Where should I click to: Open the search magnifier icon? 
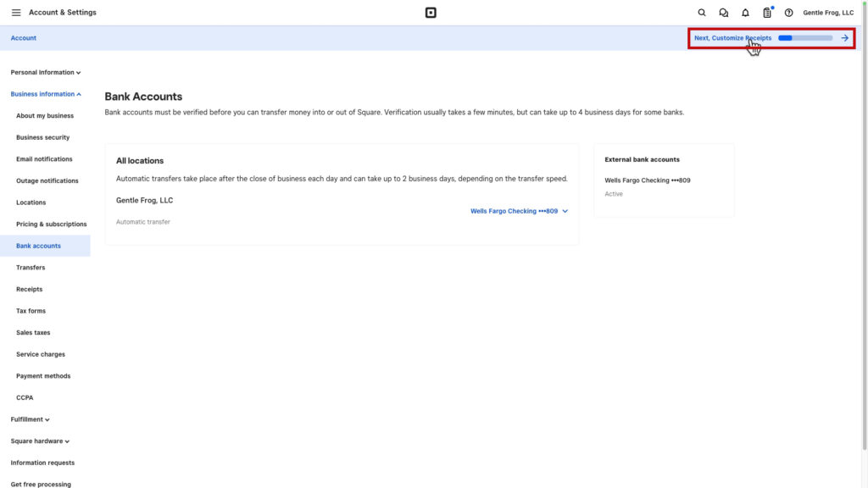coord(702,13)
